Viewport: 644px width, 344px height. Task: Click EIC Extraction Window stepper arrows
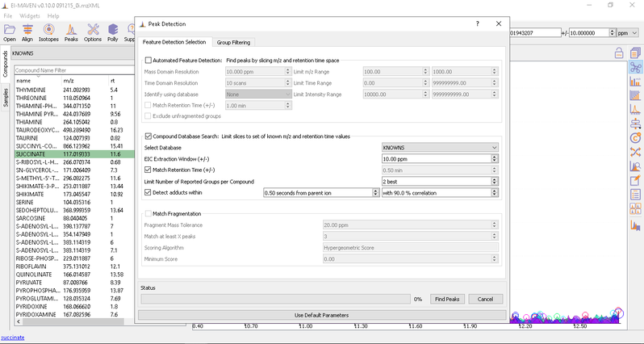(x=495, y=158)
